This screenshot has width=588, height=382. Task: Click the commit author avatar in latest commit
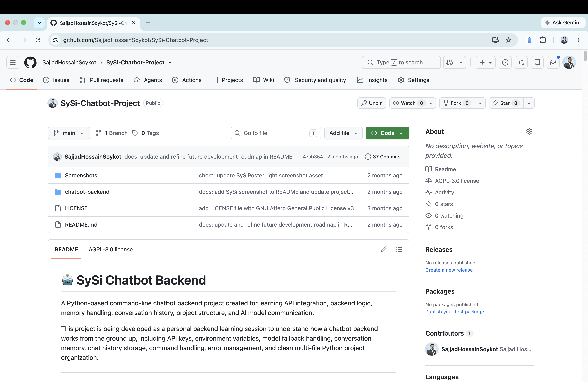pyautogui.click(x=57, y=157)
